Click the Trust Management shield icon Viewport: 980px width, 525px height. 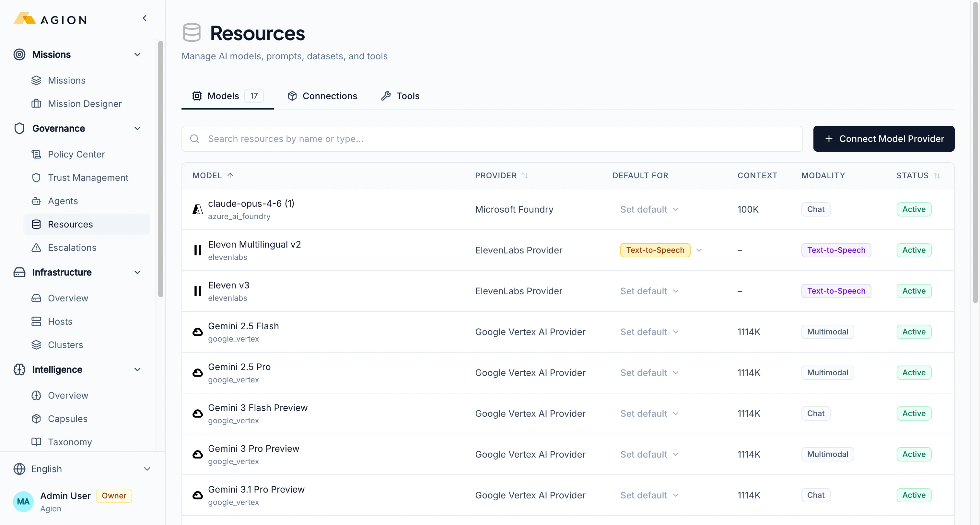pyautogui.click(x=37, y=178)
